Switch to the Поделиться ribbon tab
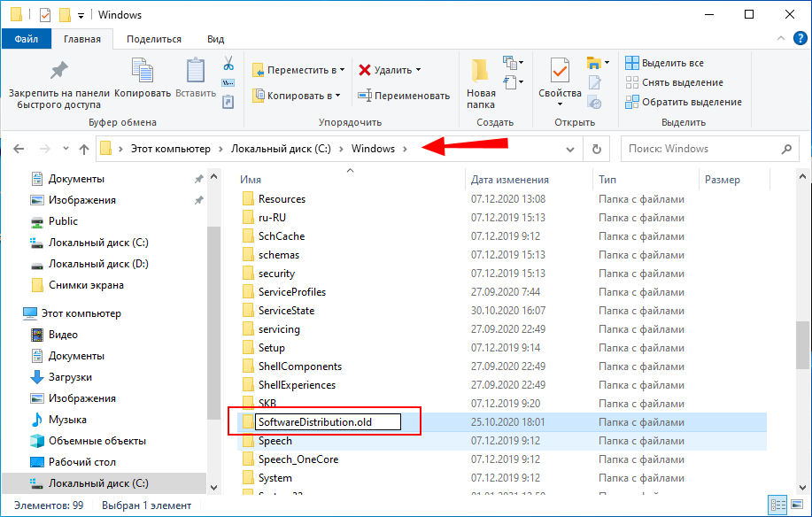This screenshot has height=517, width=812. click(x=154, y=39)
